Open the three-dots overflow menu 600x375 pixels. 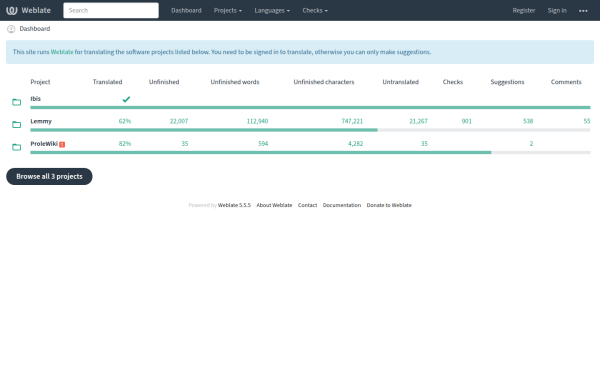coord(583,11)
